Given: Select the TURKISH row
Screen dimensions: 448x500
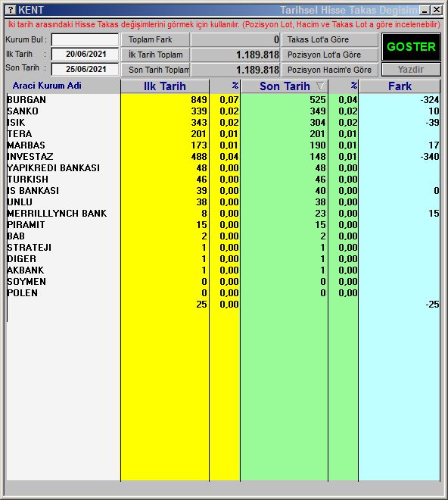Looking at the screenshot, I should tap(223, 180).
